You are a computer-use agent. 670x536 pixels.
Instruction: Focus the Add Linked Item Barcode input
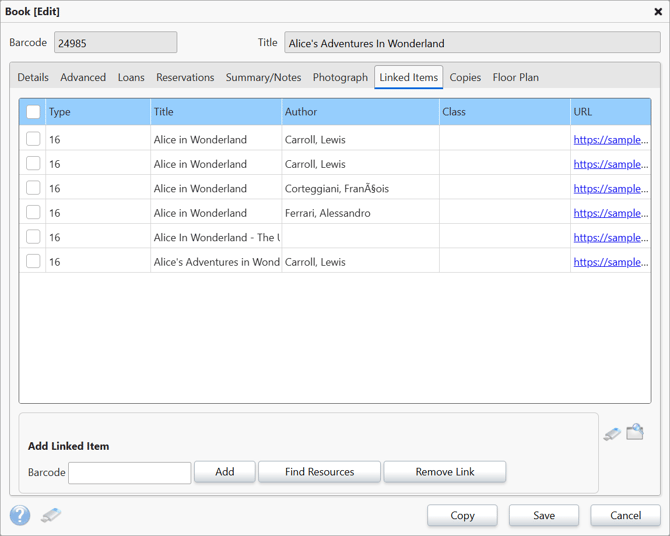click(x=129, y=473)
